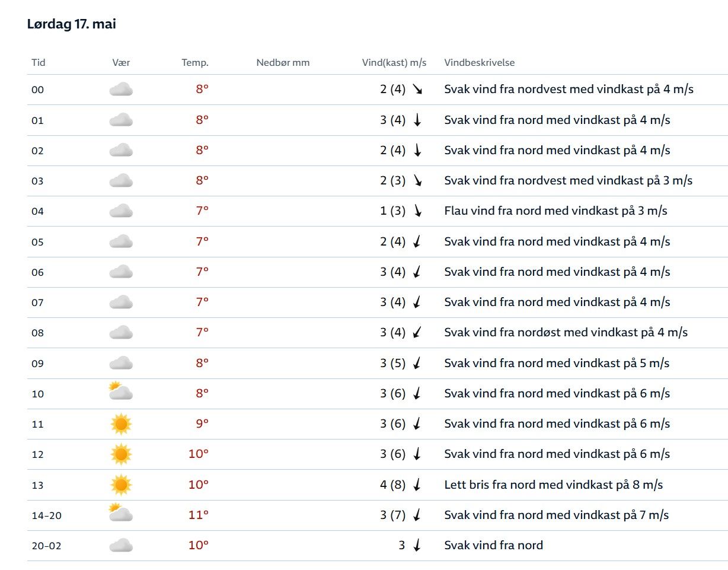728x570 pixels.
Task: Click the Vindbeskrivelse column header
Action: (480, 62)
